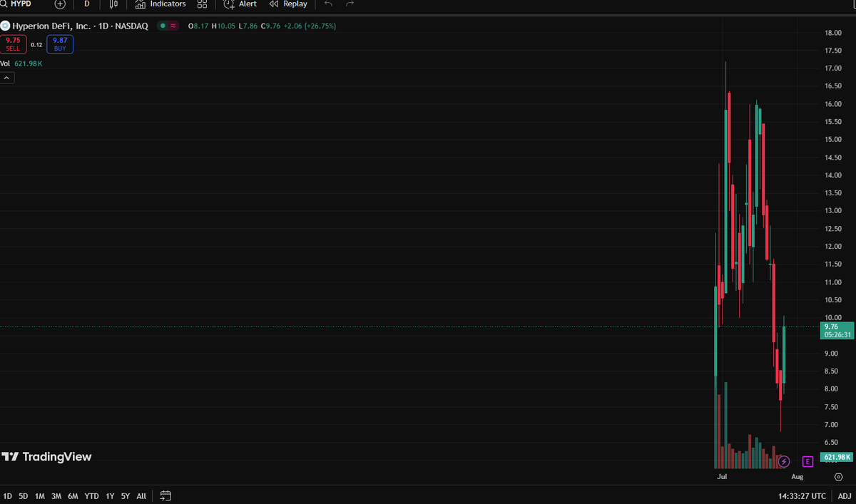
Task: Start bar Replay mode
Action: pyautogui.click(x=289, y=4)
